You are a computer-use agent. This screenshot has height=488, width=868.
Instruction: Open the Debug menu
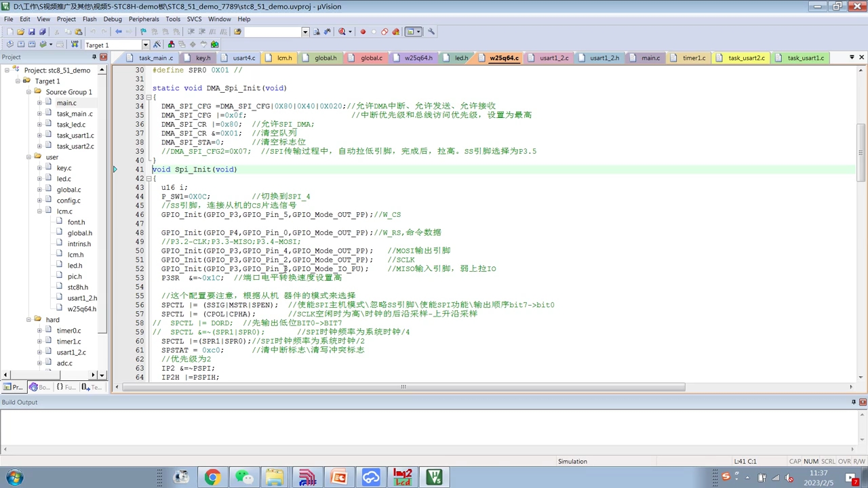click(113, 19)
